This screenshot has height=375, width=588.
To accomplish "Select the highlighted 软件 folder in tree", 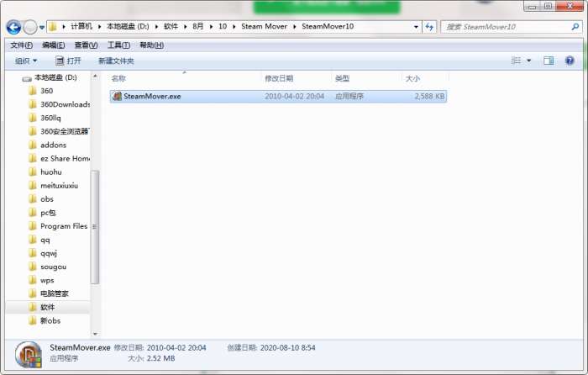I will click(48, 307).
